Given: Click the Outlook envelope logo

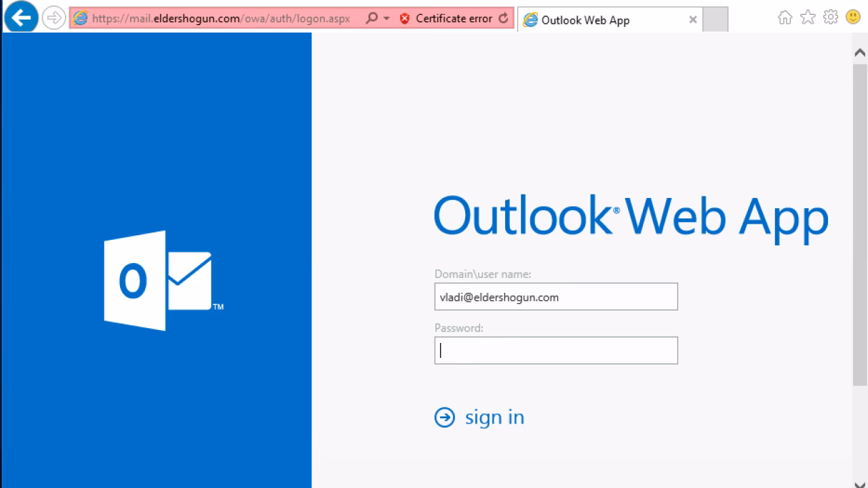Looking at the screenshot, I should (x=163, y=280).
